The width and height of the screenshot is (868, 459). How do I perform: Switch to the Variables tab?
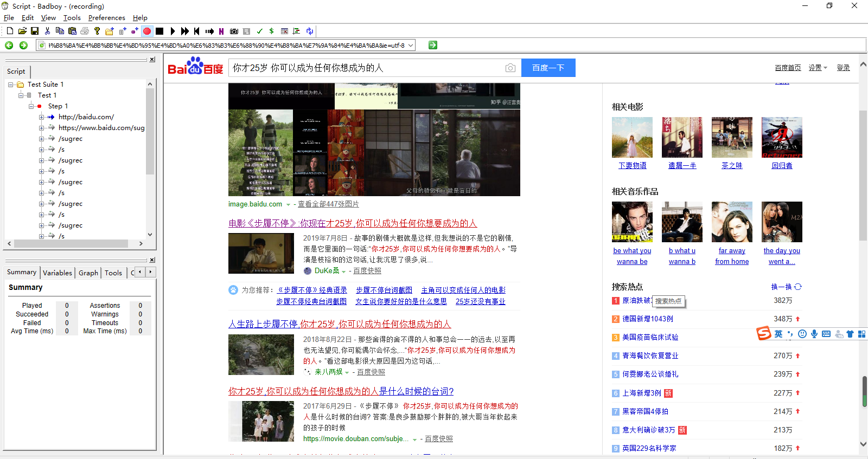coord(58,273)
